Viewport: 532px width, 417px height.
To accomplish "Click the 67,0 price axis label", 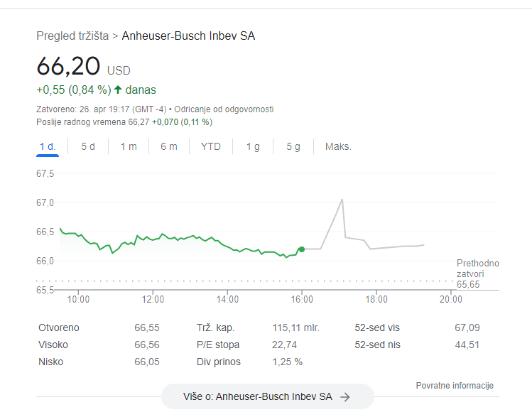I will [45, 203].
